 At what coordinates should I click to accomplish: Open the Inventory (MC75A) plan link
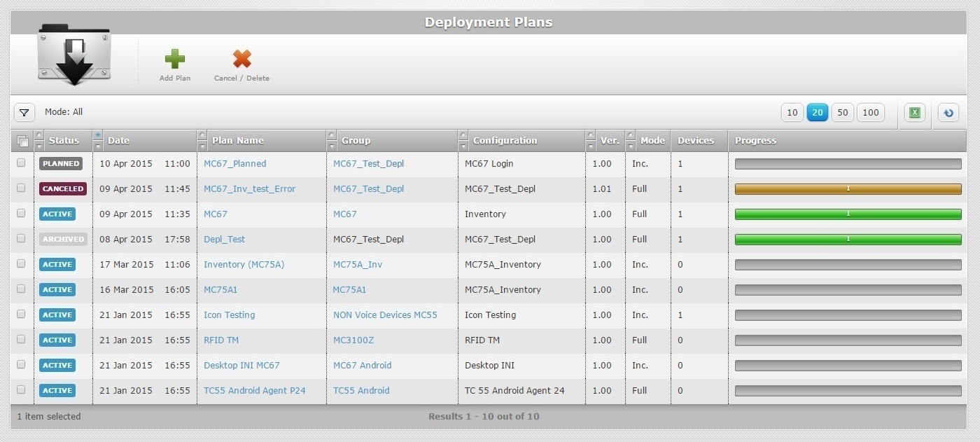(x=244, y=264)
